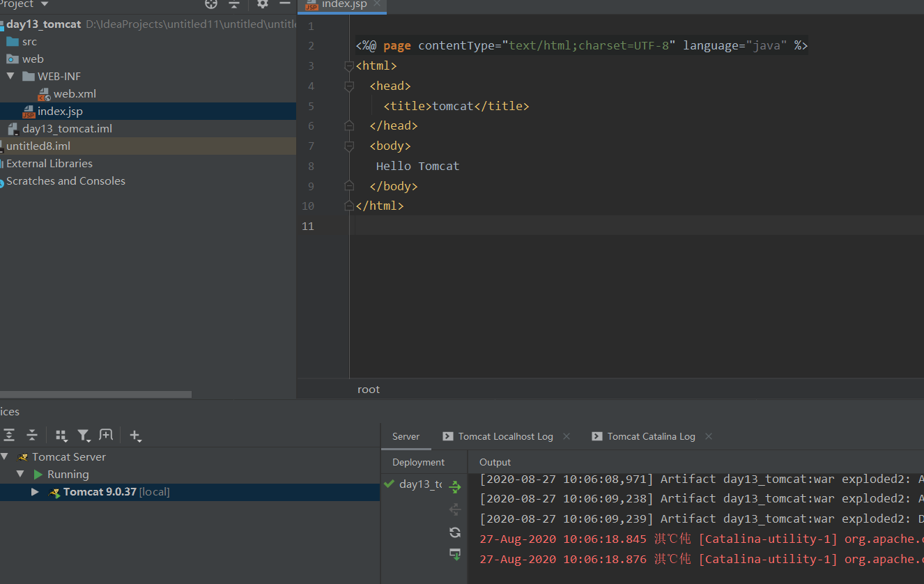Viewport: 924px width, 584px height.
Task: Open the Tomcat Catalina Log tab
Action: [x=652, y=436]
